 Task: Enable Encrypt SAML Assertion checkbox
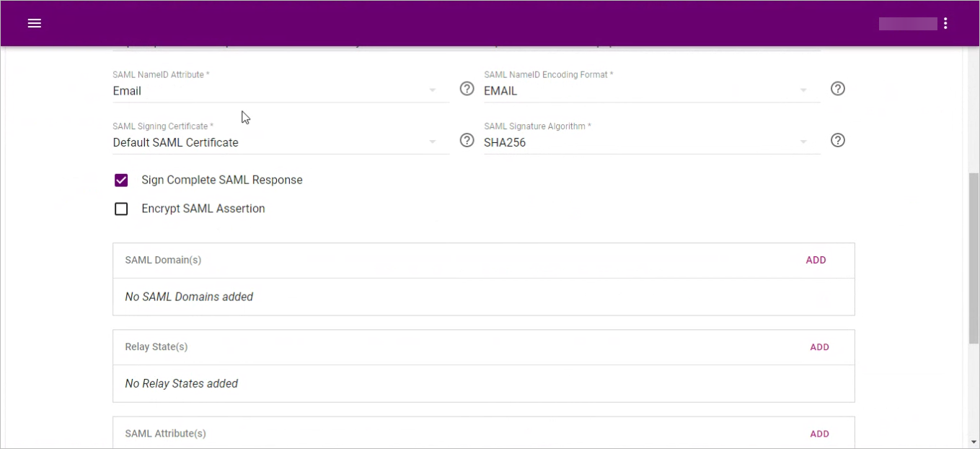121,209
